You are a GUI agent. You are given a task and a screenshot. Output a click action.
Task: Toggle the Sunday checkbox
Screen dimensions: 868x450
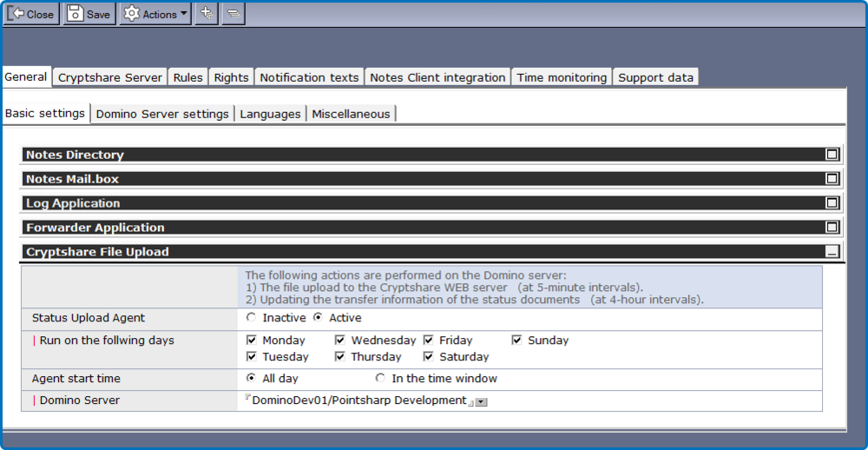517,341
